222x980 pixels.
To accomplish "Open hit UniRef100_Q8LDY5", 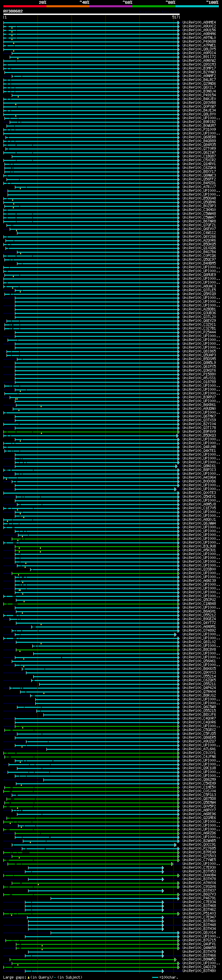I will pyautogui.click(x=199, y=49).
